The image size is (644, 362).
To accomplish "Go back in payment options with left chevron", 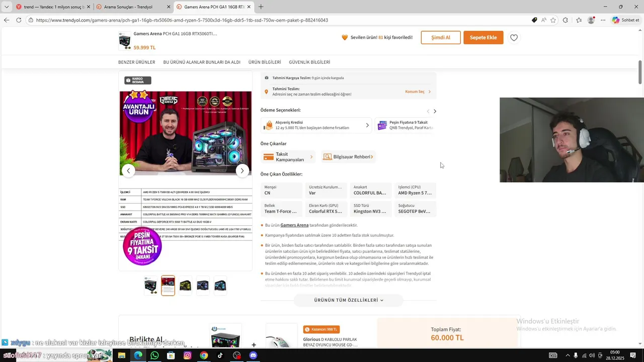I will click(428, 111).
